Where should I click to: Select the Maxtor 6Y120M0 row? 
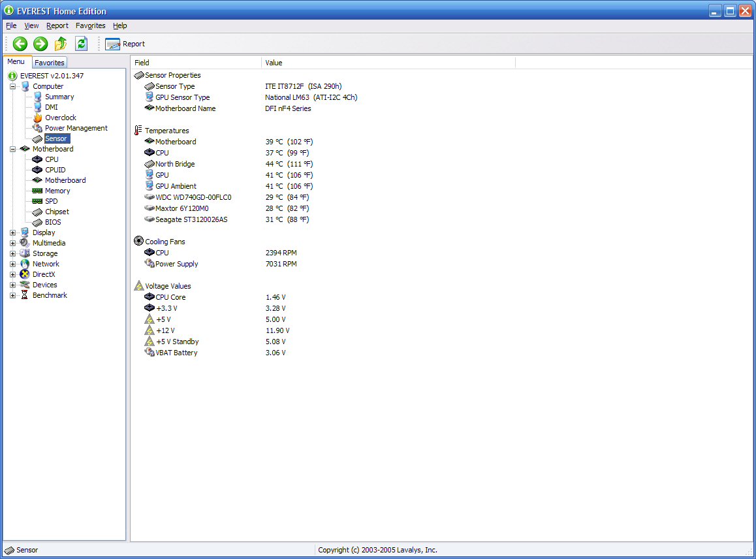[x=227, y=208]
